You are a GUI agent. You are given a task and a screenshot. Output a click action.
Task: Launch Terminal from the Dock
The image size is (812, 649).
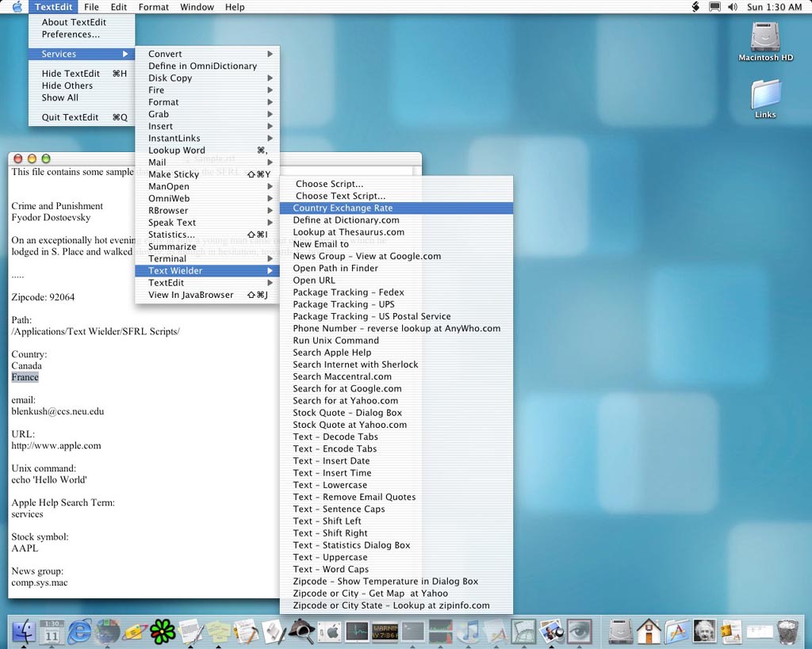(x=413, y=632)
